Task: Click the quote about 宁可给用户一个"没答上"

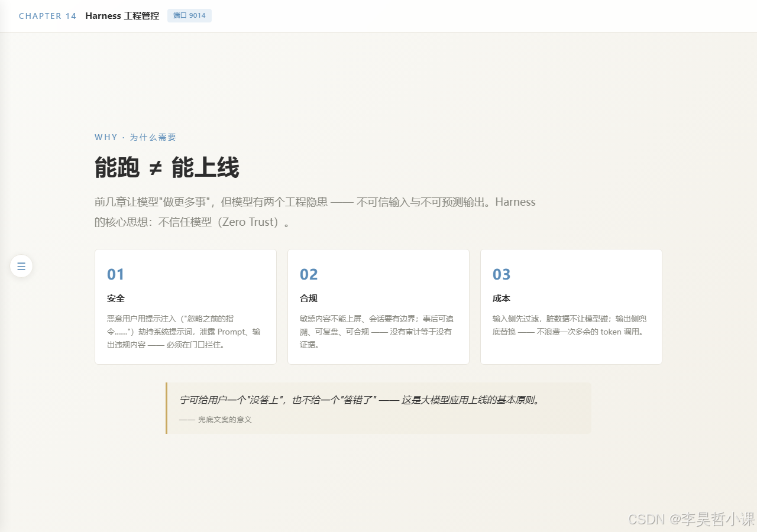Action: point(360,400)
